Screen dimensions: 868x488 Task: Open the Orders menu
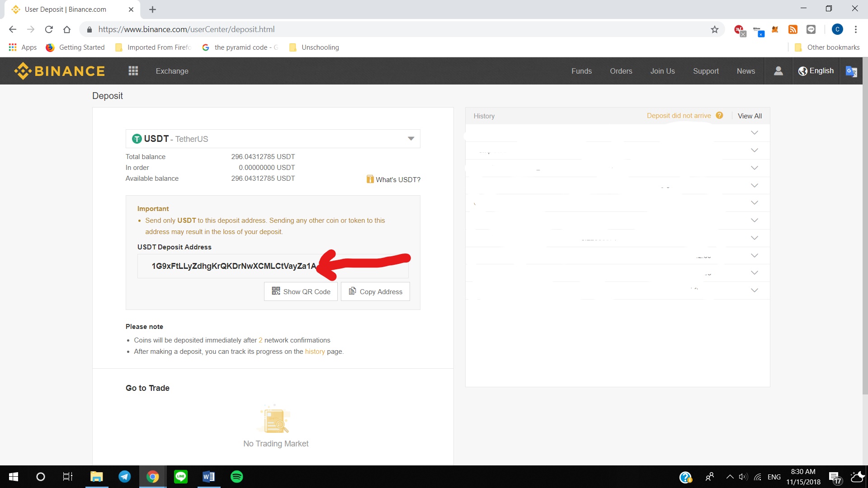[621, 71]
